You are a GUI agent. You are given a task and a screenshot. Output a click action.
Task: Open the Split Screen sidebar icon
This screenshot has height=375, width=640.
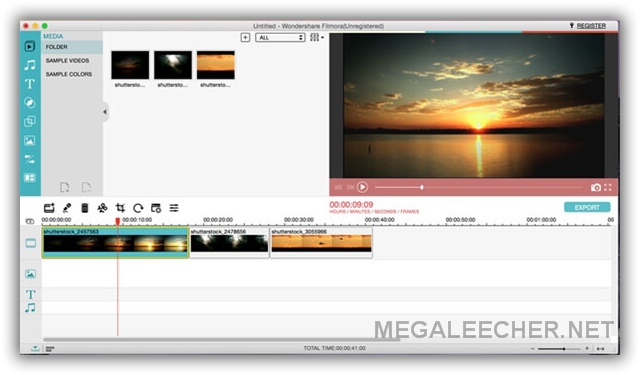(x=30, y=178)
